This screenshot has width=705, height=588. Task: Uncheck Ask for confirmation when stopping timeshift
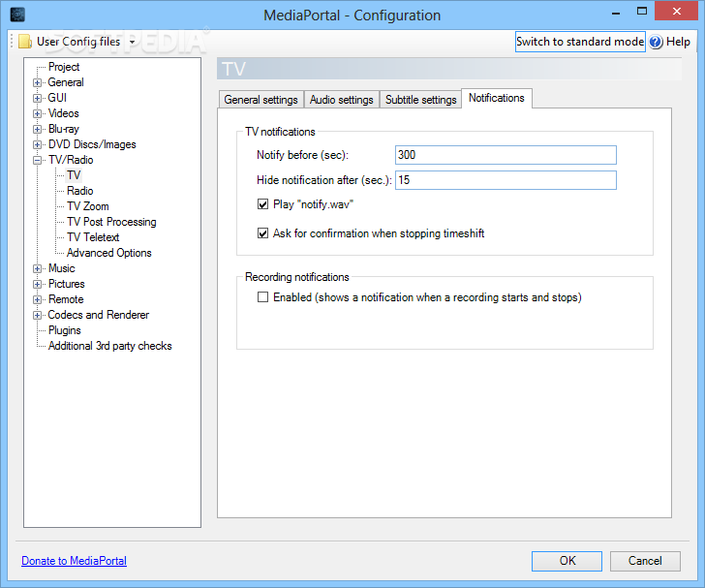263,233
